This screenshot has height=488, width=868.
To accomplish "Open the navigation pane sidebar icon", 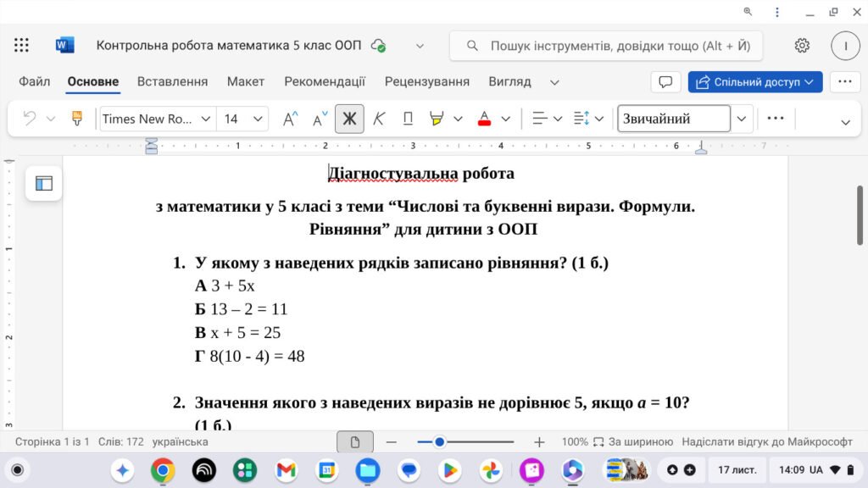I will pos(43,183).
